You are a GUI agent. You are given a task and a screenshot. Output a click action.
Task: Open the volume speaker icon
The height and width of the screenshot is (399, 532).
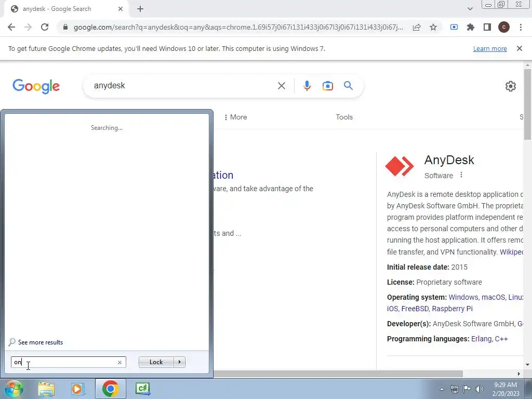[480, 389]
